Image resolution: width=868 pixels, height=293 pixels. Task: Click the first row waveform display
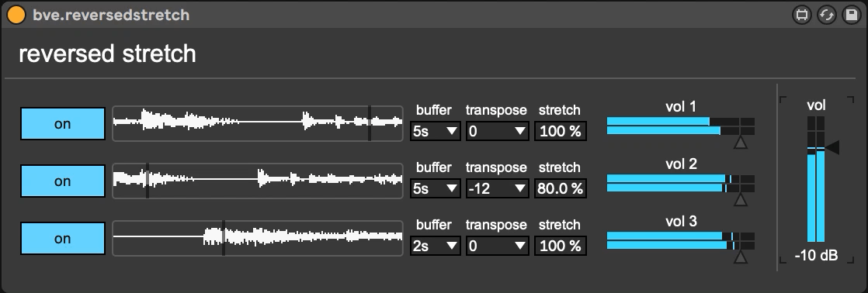258,124
